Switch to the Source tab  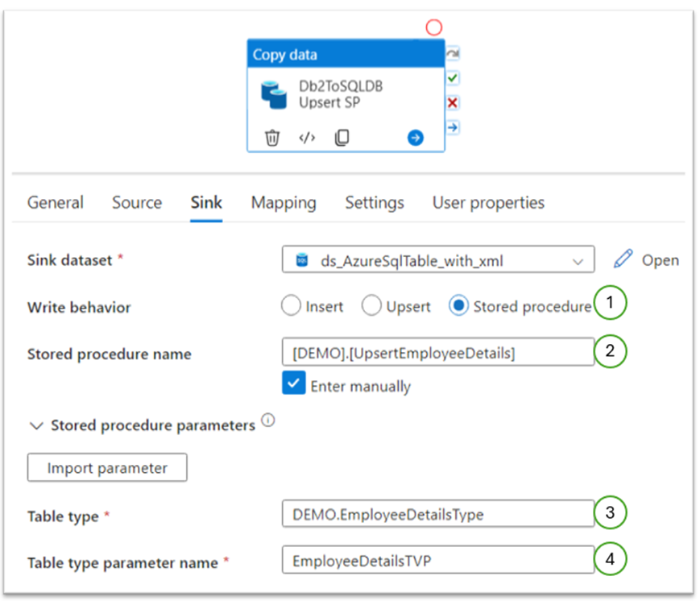point(137,203)
